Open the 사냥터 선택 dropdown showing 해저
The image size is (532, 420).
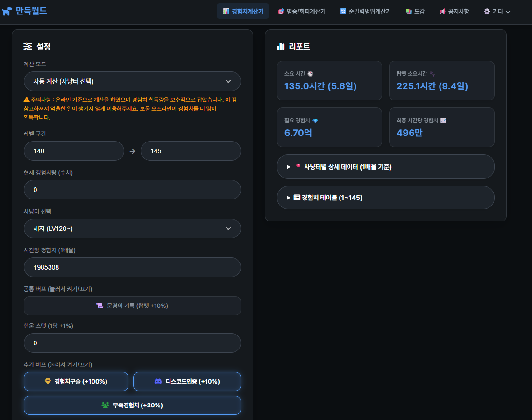click(x=132, y=228)
